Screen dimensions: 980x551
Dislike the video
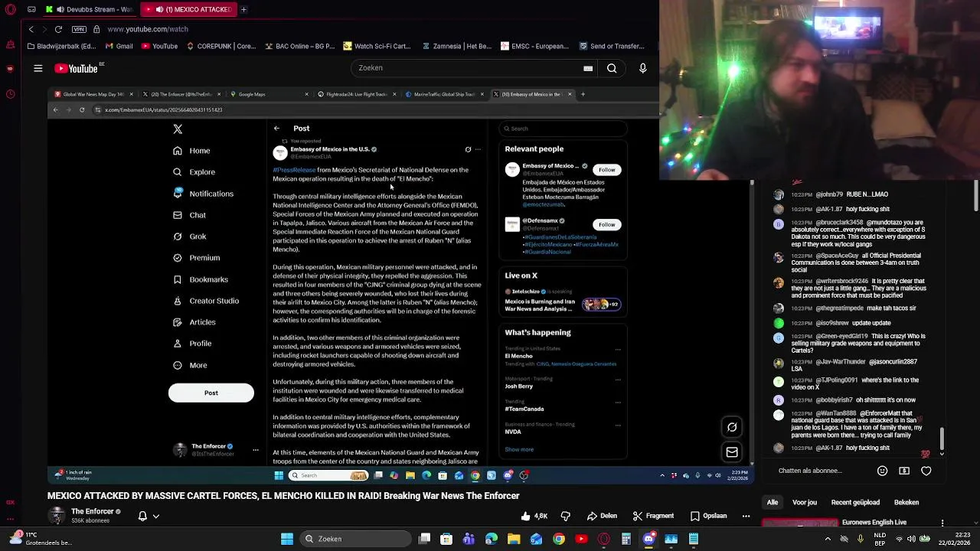[566, 516]
